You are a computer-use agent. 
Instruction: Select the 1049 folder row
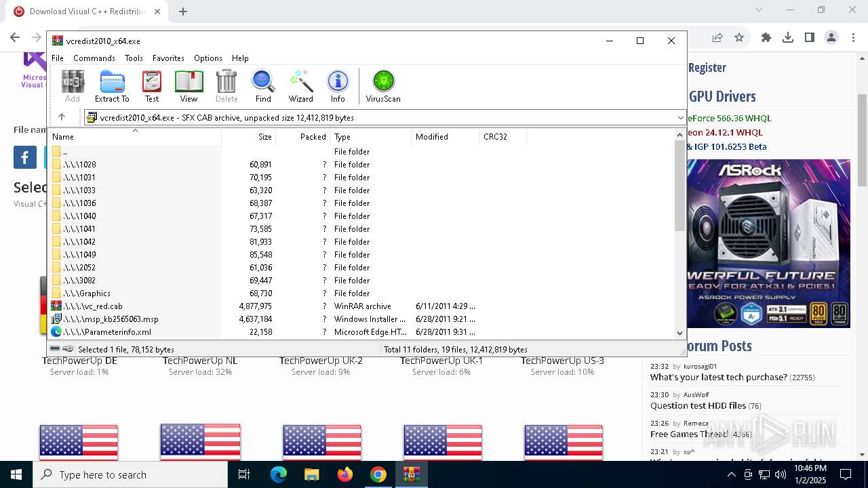coord(362,254)
